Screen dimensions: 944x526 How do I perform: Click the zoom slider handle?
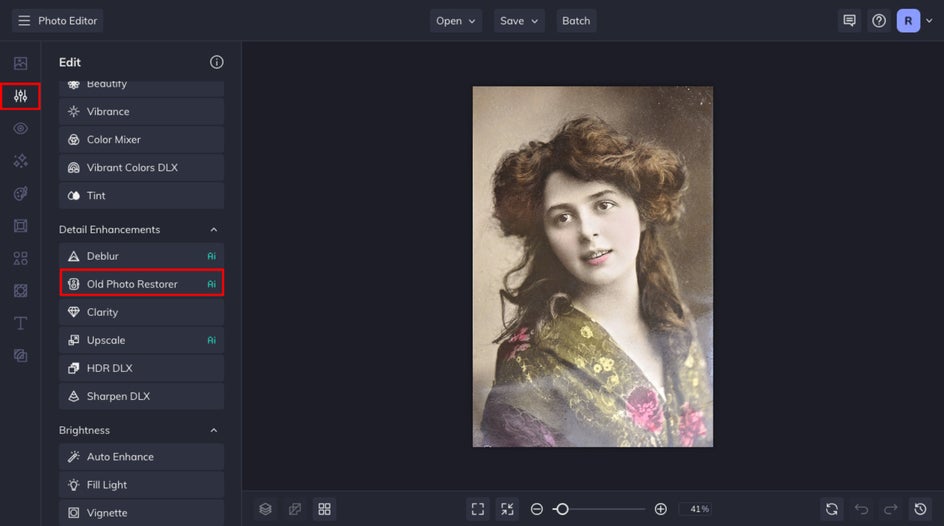pos(562,509)
